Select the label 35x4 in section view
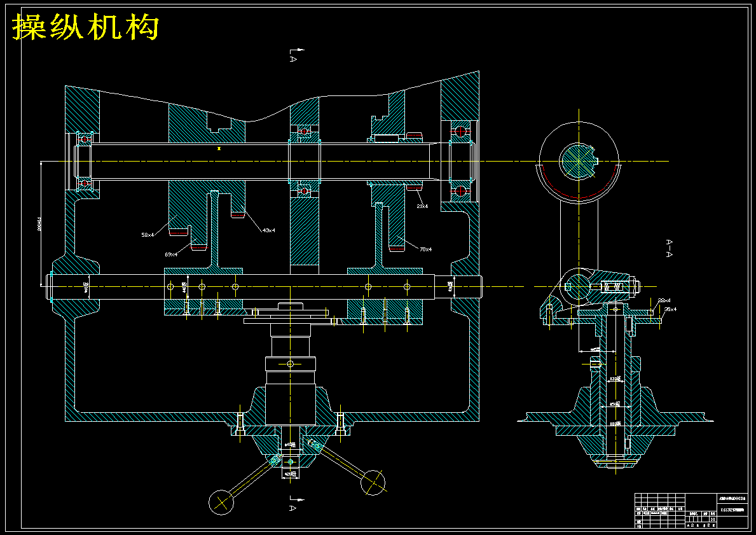This screenshot has width=756, height=535. click(x=670, y=309)
